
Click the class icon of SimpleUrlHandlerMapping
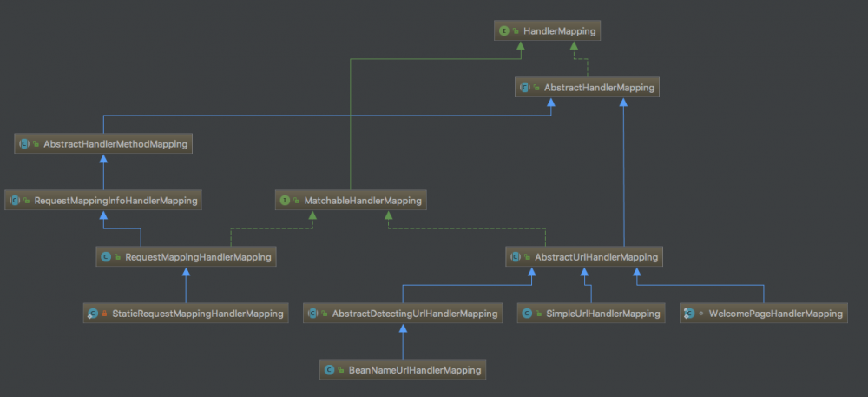tap(527, 314)
